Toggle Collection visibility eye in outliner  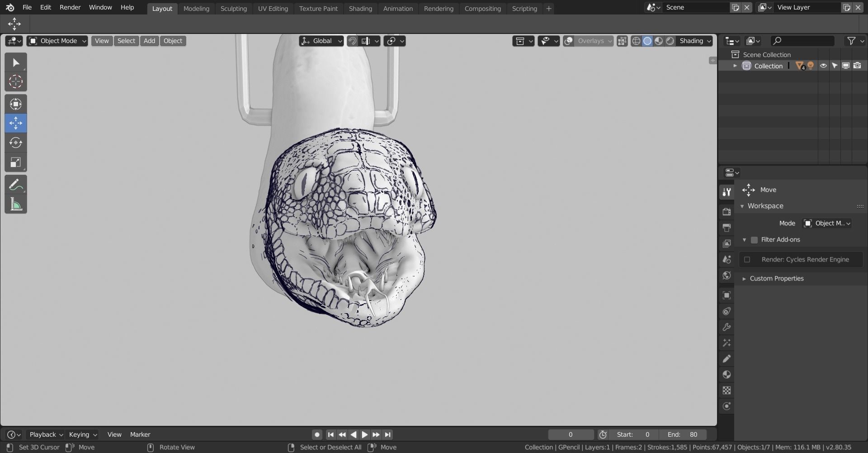click(823, 66)
